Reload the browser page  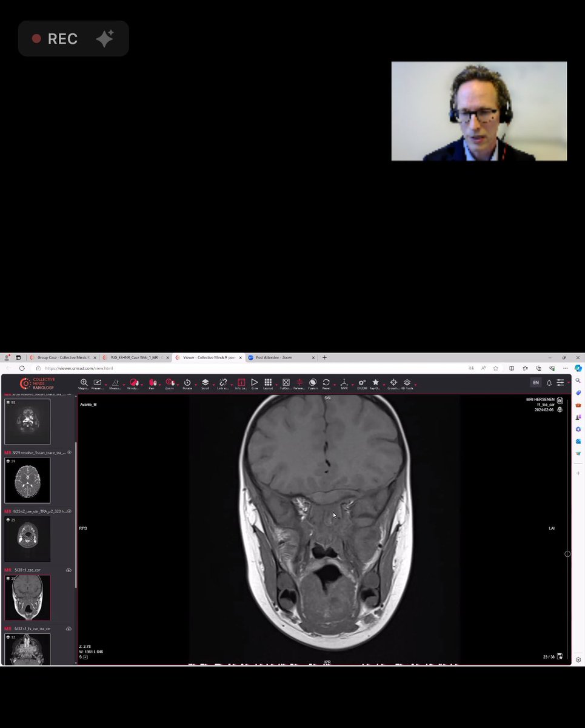pyautogui.click(x=22, y=368)
